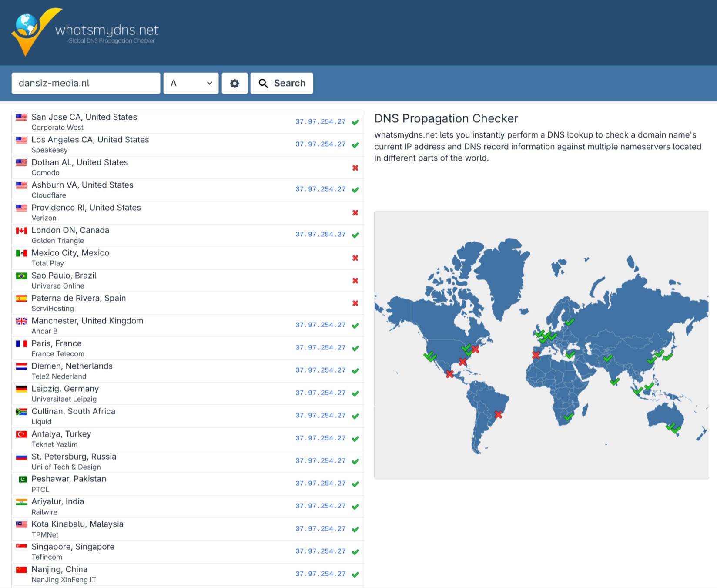Viewport: 717px width, 588px height.
Task: Click the Manchester, United Kingdom location text
Action: (87, 321)
